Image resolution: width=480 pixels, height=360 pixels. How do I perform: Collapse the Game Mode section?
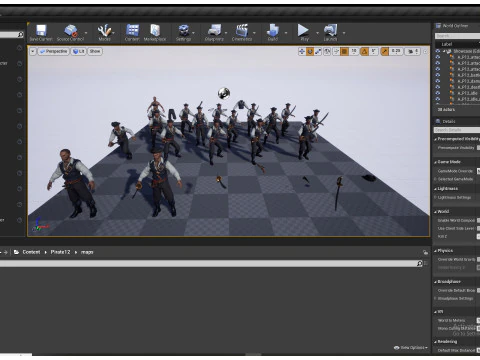(436, 162)
